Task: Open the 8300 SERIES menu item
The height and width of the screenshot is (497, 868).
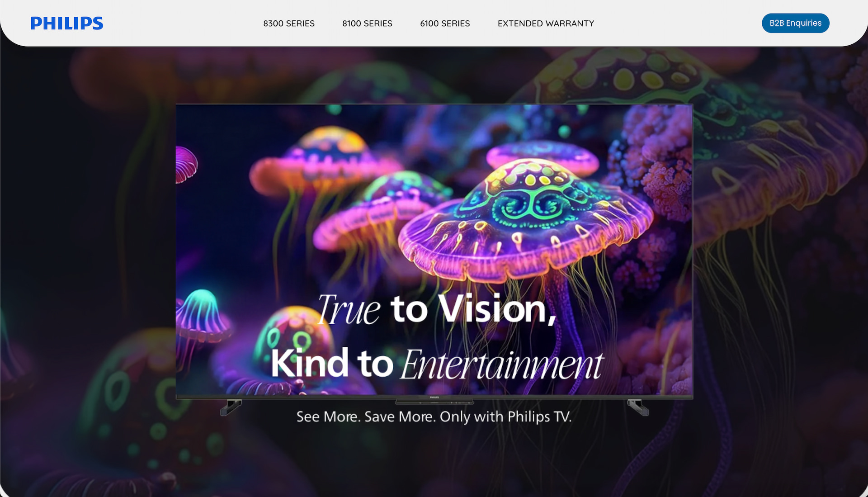Action: 289,24
